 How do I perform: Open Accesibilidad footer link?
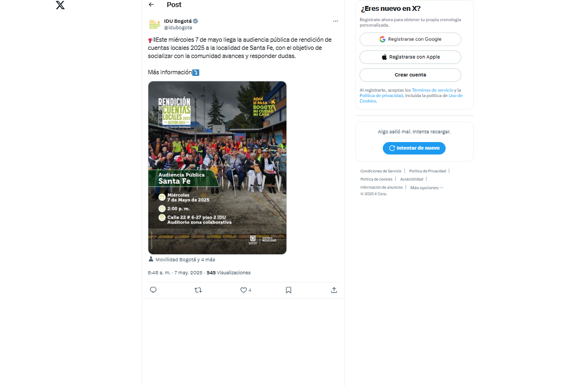(x=411, y=179)
